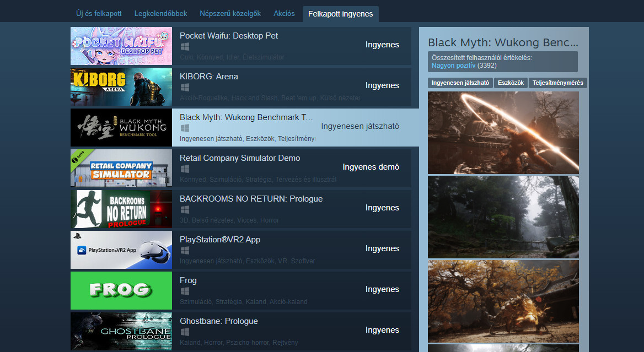Click the 3D, Belső nézetes, Vicces tags line
The width and height of the screenshot is (644, 352).
click(x=229, y=220)
